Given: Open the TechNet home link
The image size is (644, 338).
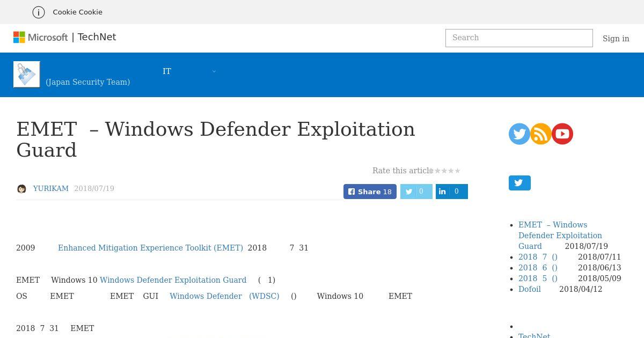Looking at the screenshot, I should [97, 37].
